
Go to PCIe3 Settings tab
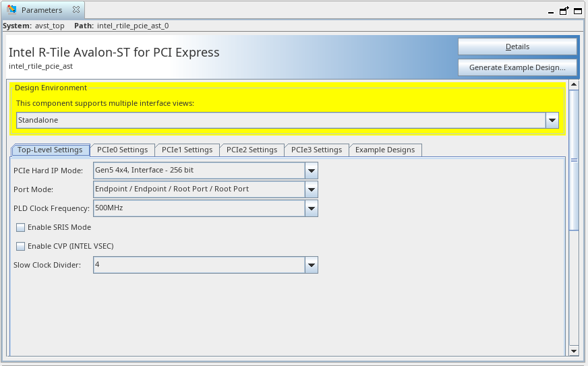tap(316, 150)
